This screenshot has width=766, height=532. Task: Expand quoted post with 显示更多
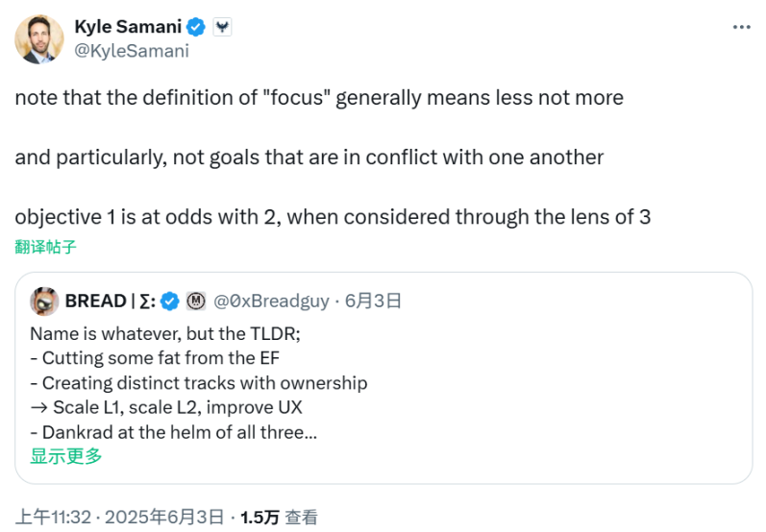65,456
